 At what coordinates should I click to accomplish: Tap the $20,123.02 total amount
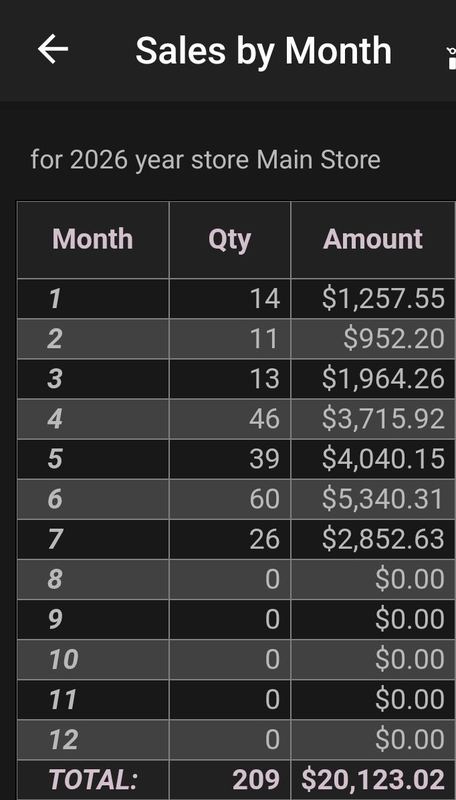[373, 780]
